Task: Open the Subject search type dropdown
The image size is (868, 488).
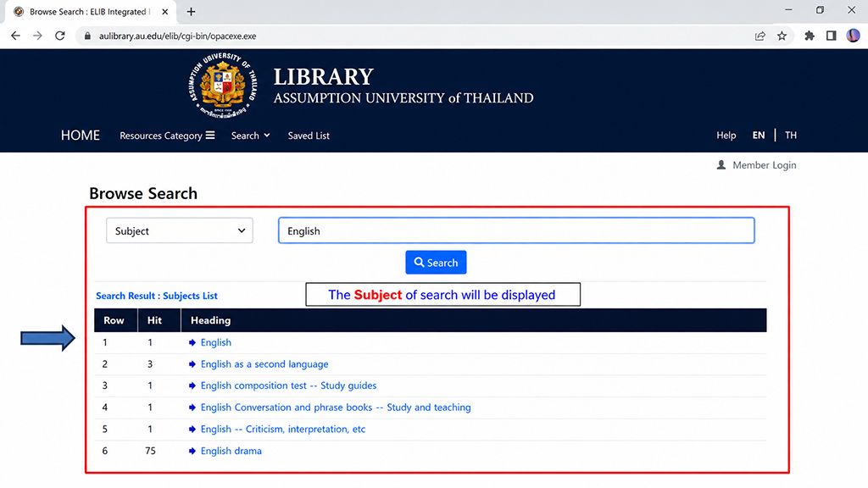Action: tap(180, 230)
